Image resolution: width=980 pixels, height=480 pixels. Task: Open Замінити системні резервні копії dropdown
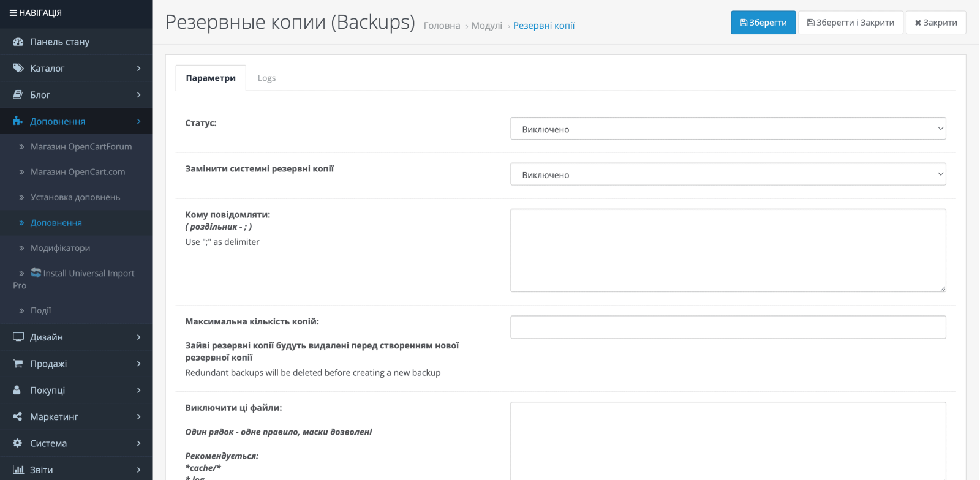coord(728,174)
